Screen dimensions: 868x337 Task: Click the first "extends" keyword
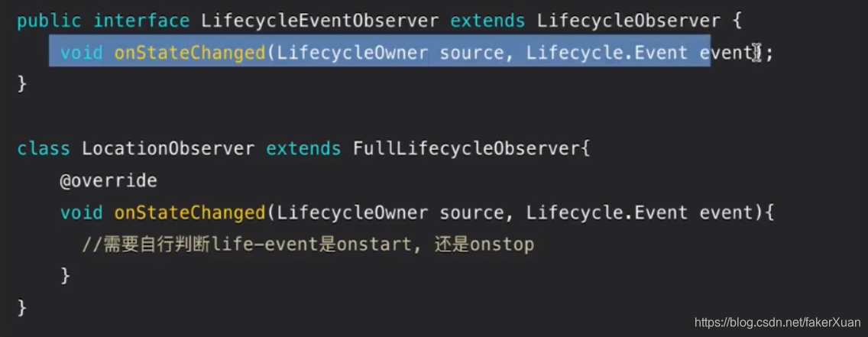pyautogui.click(x=487, y=21)
